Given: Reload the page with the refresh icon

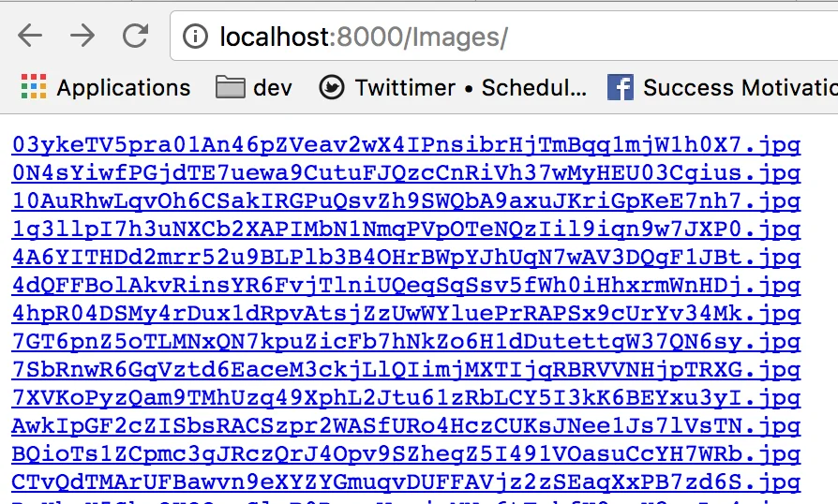Looking at the screenshot, I should 136,37.
